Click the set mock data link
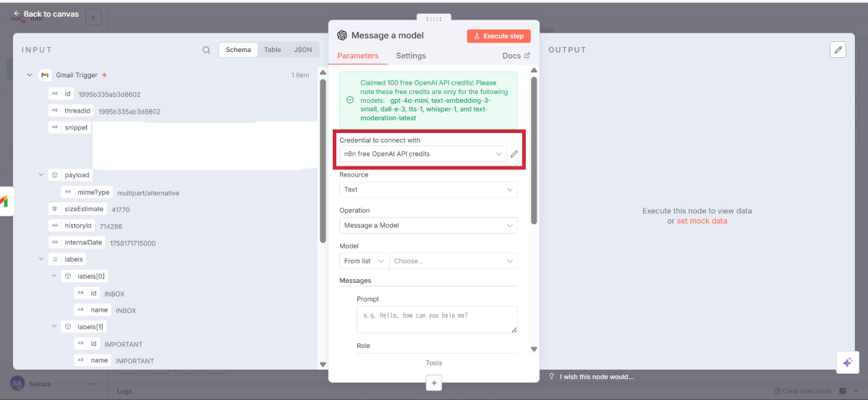The width and height of the screenshot is (868, 400). (x=702, y=221)
